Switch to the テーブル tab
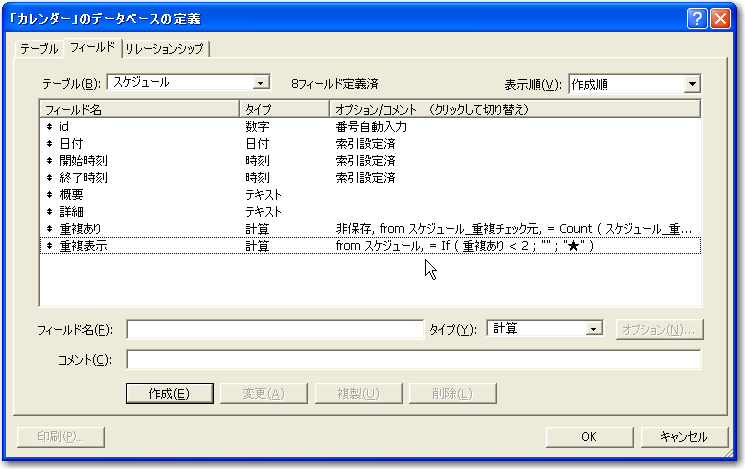The image size is (745, 469). [x=40, y=49]
